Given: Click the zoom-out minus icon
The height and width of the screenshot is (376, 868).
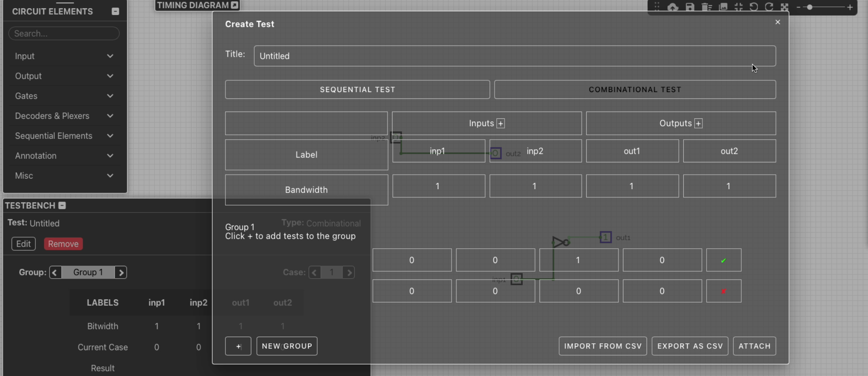Looking at the screenshot, I should coord(799,7).
